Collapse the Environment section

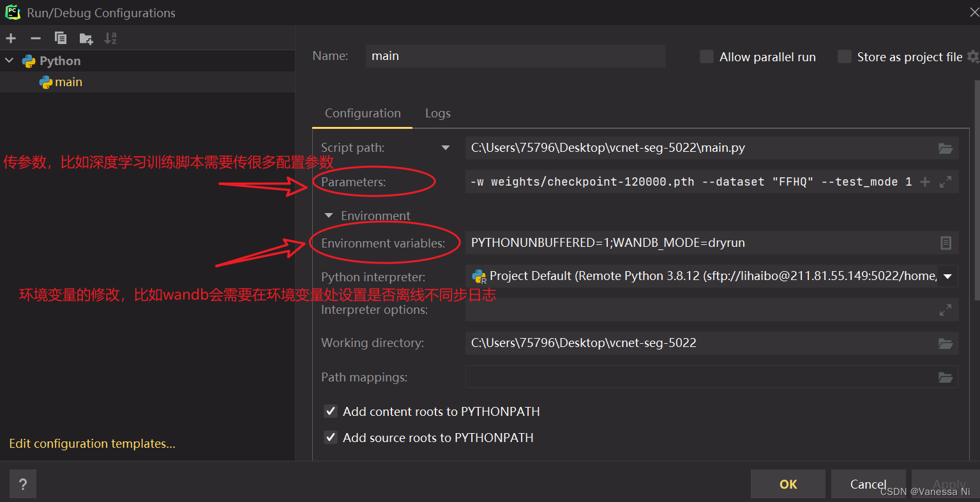328,216
